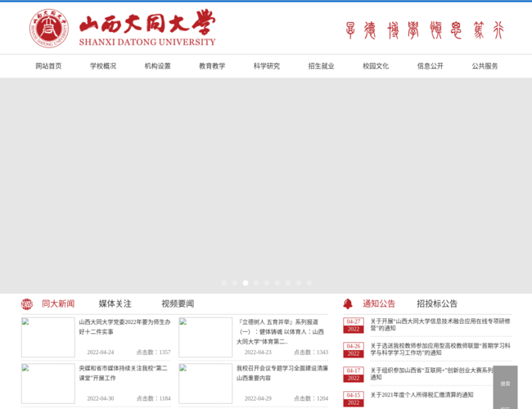
Task: Open notice 关于2021年度个人所得税汇缴清算的通知
Action: 422,395
